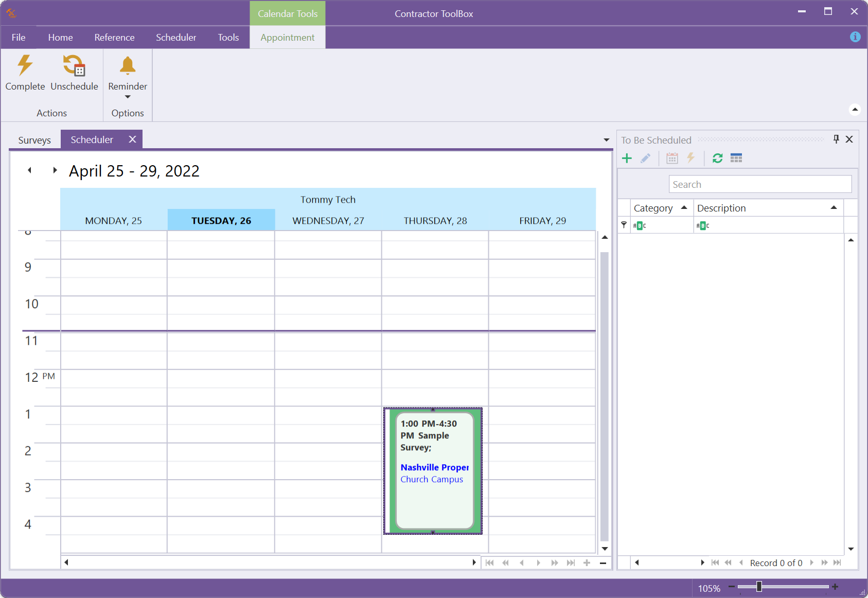
Task: Click the pencil edit icon
Action: (645, 159)
